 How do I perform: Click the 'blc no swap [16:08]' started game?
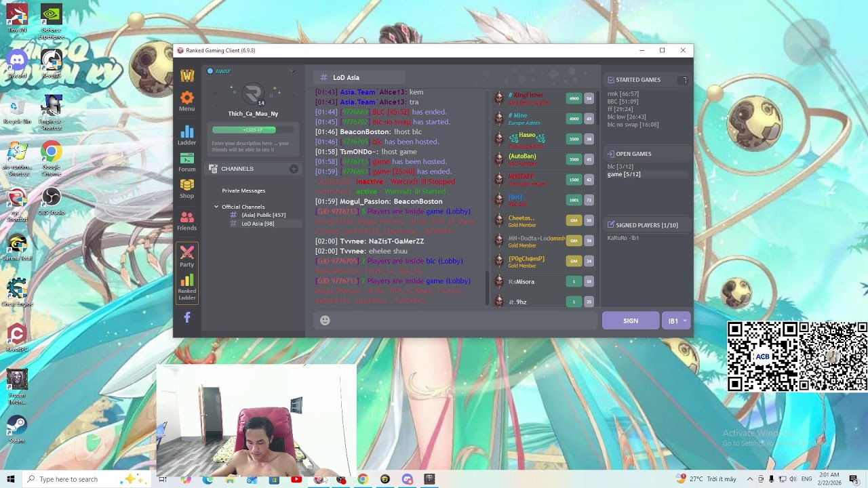point(633,125)
